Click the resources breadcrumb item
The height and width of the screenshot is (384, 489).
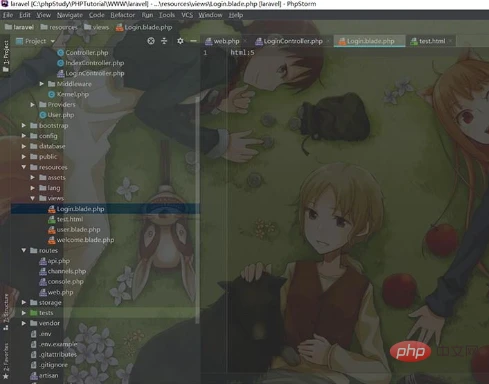click(x=59, y=27)
